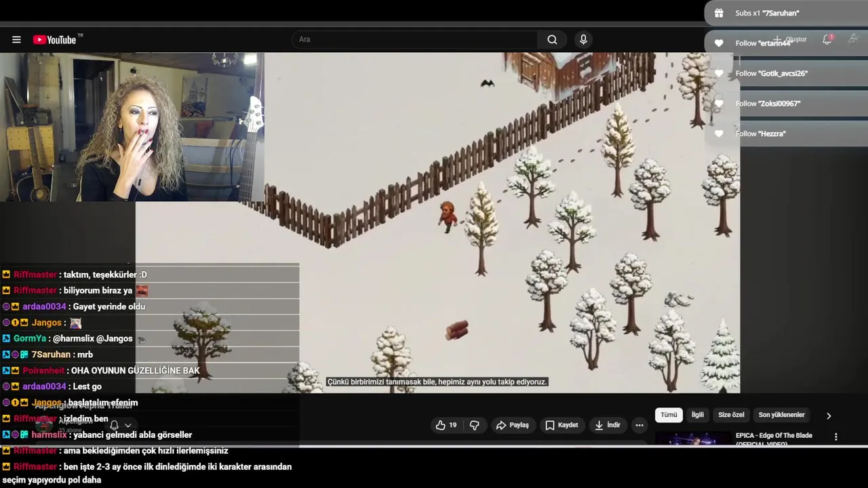Viewport: 868px width, 488px height.
Task: Click the Alpenglow channel notification bell
Action: tap(114, 425)
